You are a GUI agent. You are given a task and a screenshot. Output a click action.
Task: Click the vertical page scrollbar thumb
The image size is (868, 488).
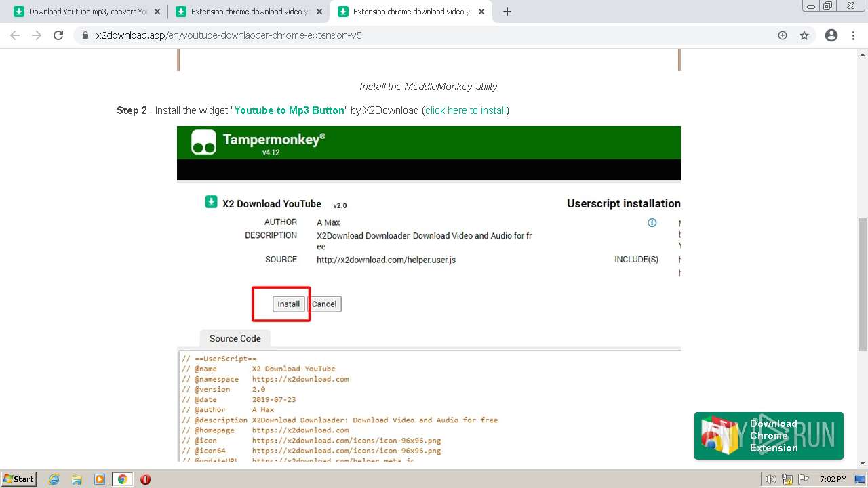pyautogui.click(x=862, y=284)
